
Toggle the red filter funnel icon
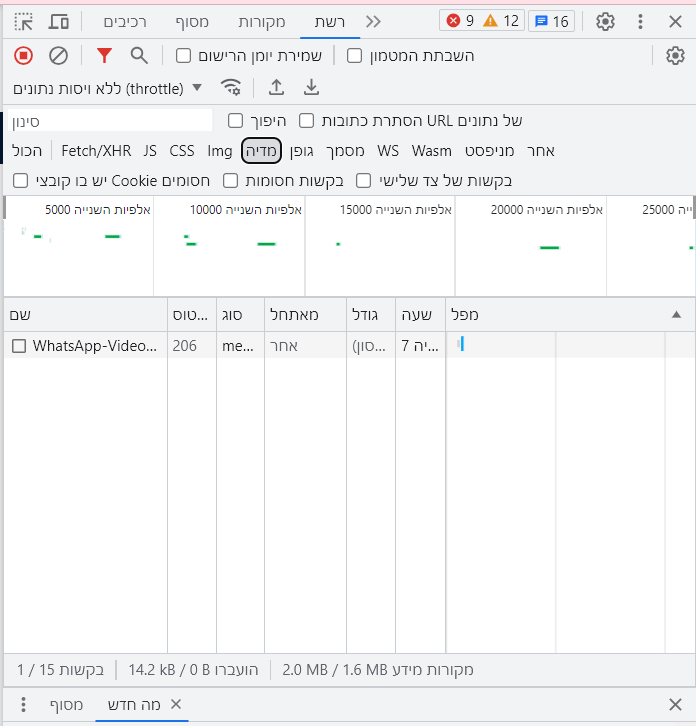tap(104, 56)
